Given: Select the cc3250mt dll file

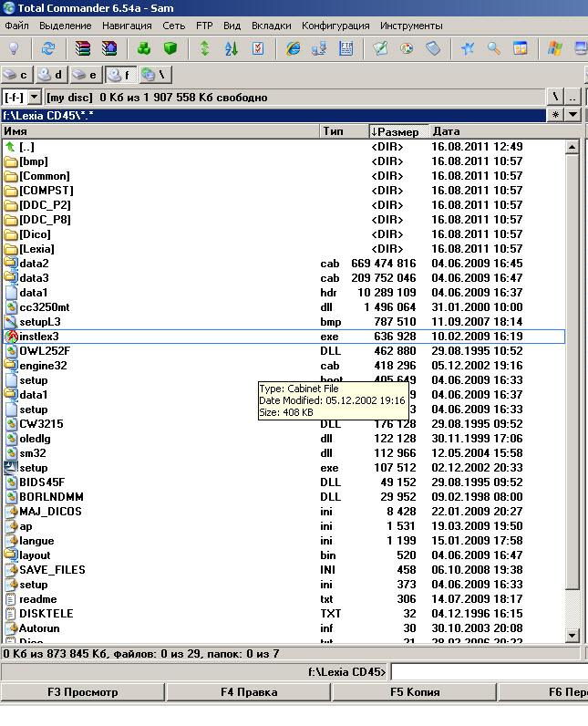Looking at the screenshot, I should click(x=284, y=307).
